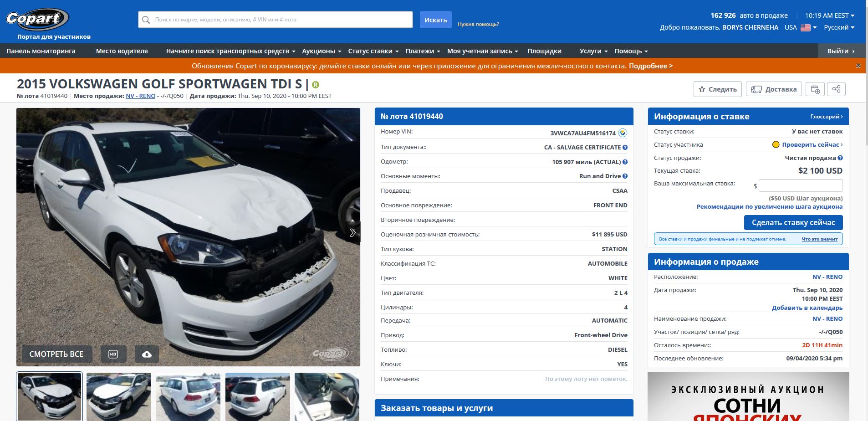The height and width of the screenshot is (421, 868).
Task: Open help icon beside Run and Drive
Action: [625, 176]
